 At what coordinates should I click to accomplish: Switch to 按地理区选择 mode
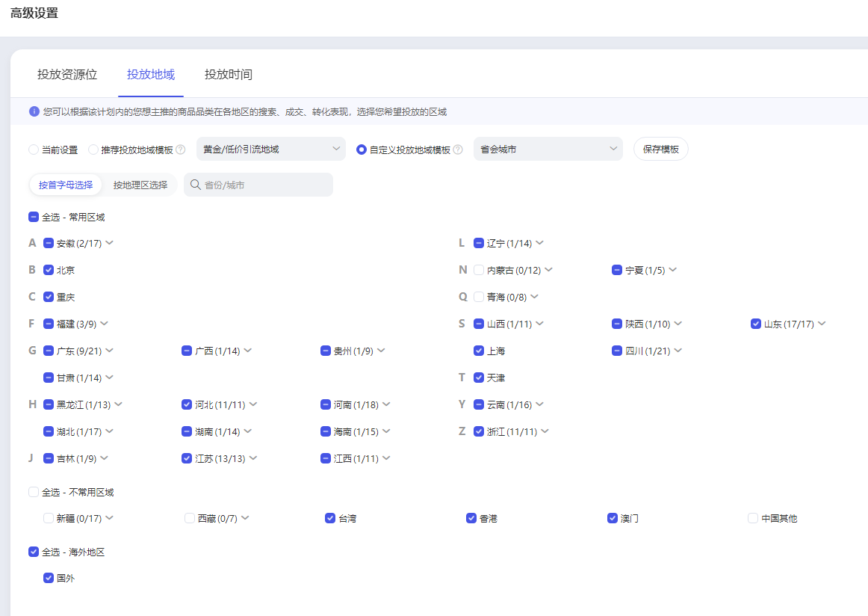(x=140, y=185)
